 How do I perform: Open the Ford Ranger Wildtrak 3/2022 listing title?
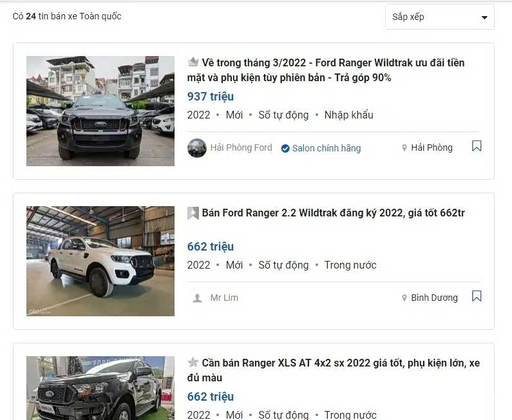(326, 70)
